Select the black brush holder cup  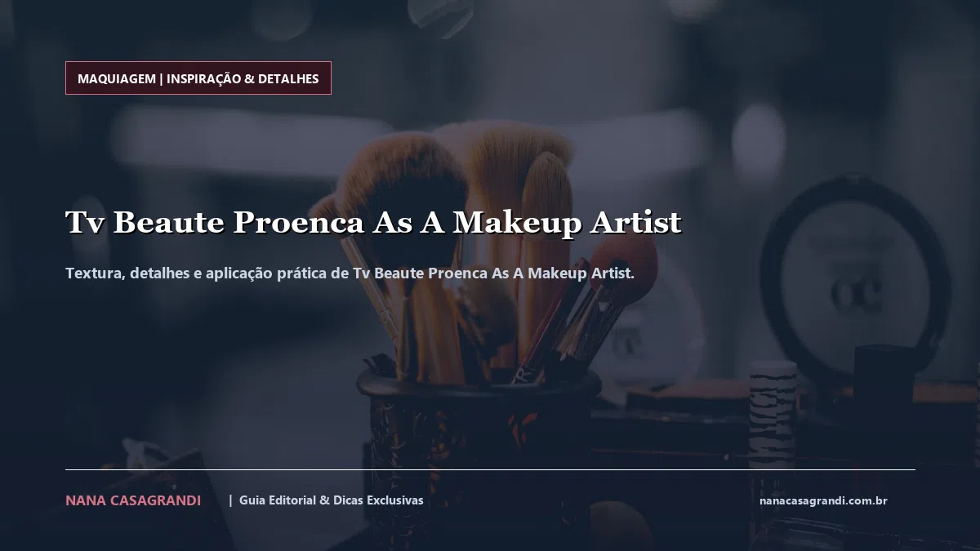click(478, 441)
